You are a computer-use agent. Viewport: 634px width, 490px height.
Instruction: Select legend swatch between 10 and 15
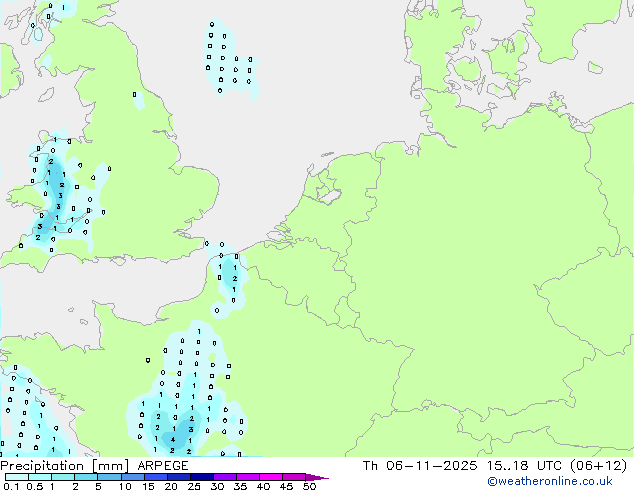click(x=133, y=477)
